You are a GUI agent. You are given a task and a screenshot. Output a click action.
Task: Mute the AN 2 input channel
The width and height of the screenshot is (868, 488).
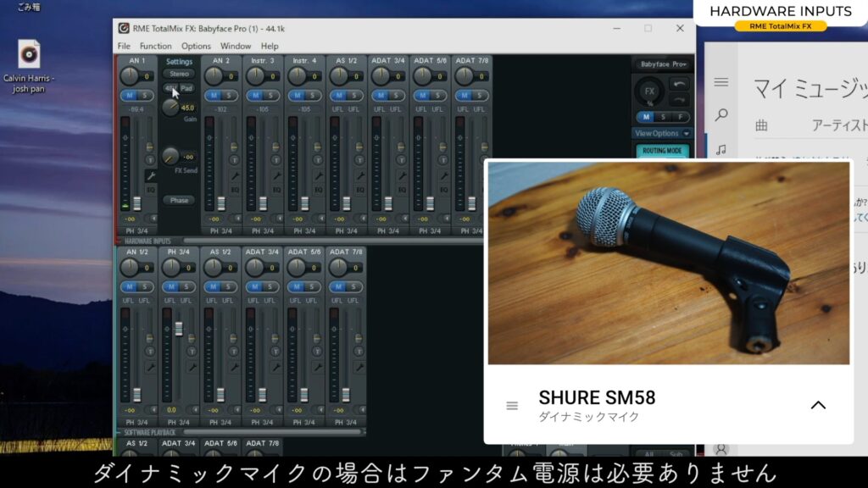[x=214, y=95]
